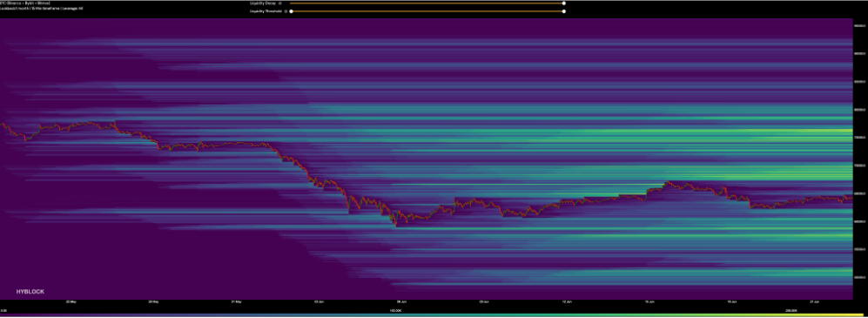
Task: Click the left handle of Liquidity Threshold slider
Action: 291,11
